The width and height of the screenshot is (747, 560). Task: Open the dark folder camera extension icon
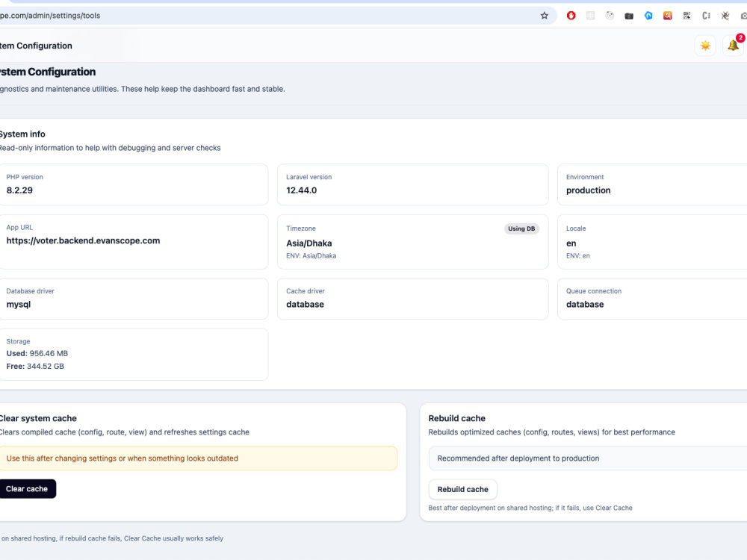pyautogui.click(x=629, y=16)
